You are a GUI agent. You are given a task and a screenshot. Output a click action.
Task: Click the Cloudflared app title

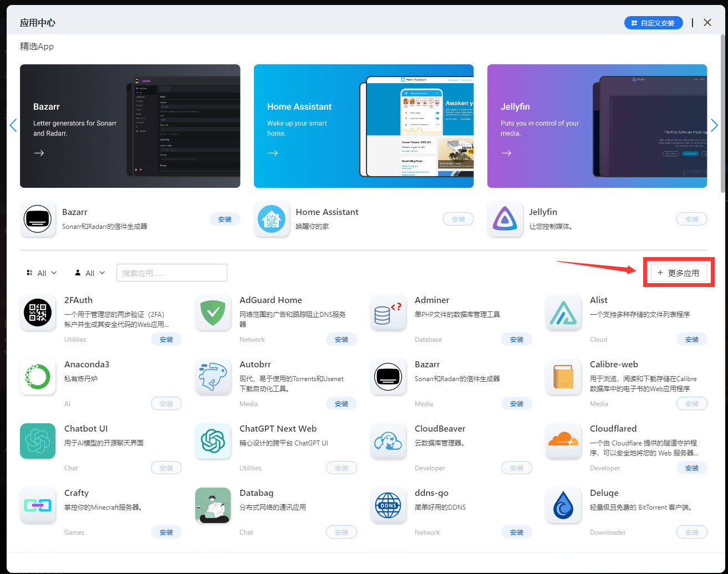pos(613,429)
